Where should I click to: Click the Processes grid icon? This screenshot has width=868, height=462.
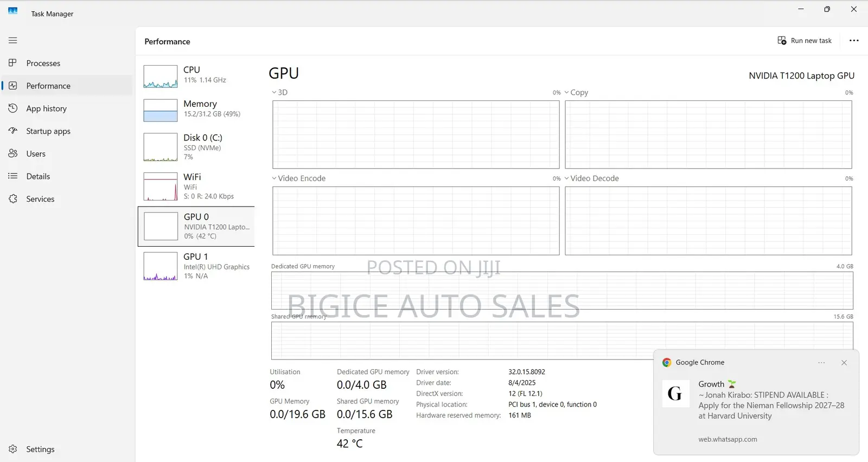click(x=13, y=63)
